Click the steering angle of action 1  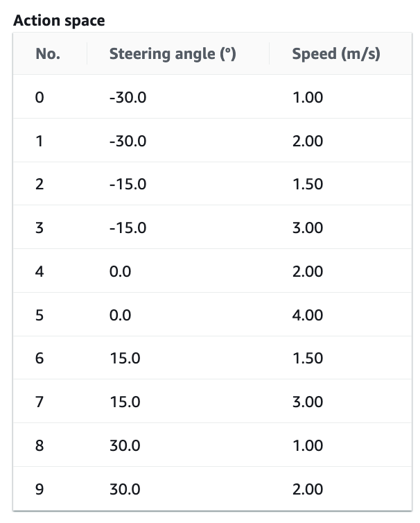tap(128, 141)
